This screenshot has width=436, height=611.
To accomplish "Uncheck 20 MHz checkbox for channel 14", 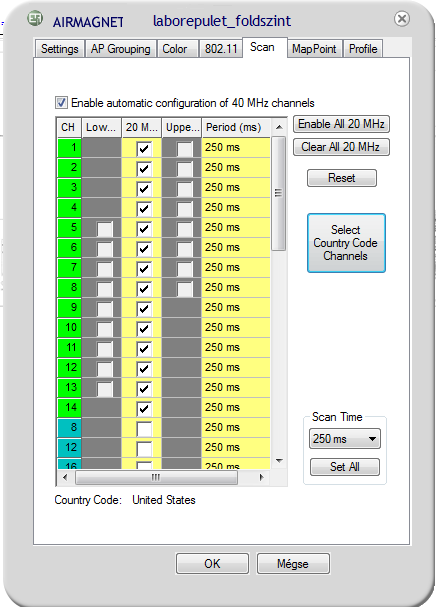I will (x=144, y=408).
